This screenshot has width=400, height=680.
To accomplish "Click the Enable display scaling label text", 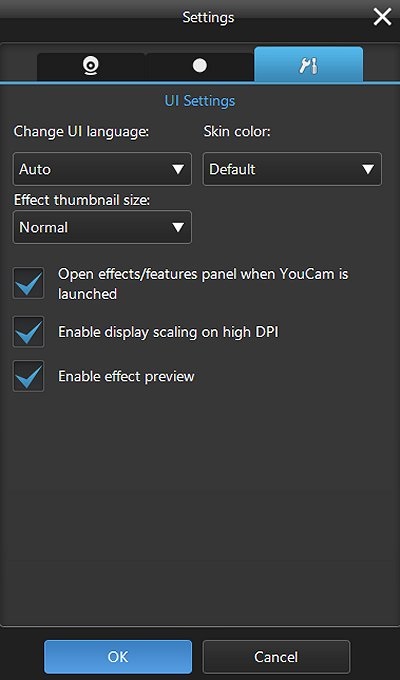I will 168,332.
